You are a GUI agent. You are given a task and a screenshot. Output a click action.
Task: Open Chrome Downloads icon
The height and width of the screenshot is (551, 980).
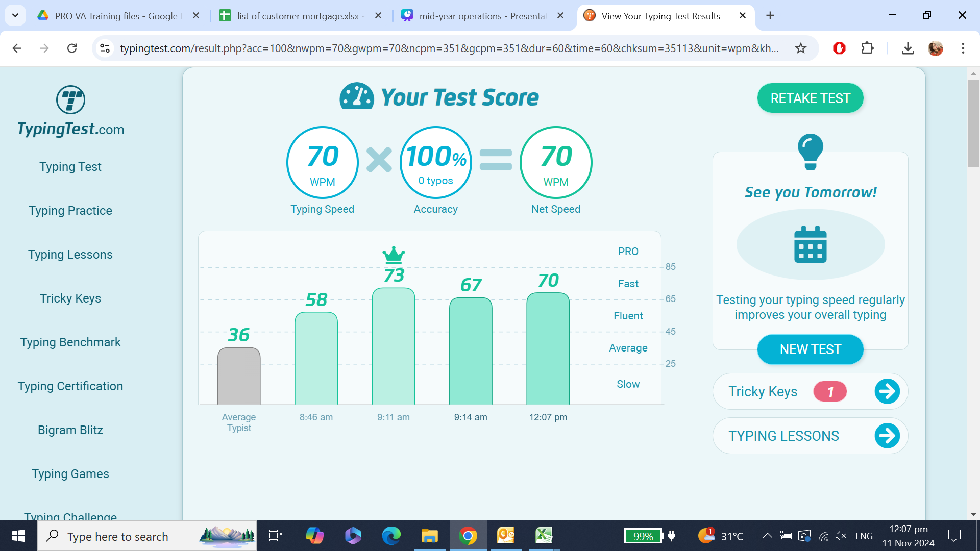(x=908, y=48)
